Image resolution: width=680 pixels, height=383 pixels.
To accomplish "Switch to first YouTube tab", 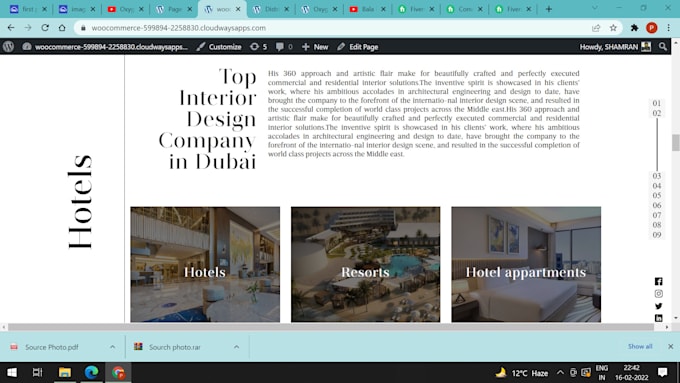I will point(125,9).
